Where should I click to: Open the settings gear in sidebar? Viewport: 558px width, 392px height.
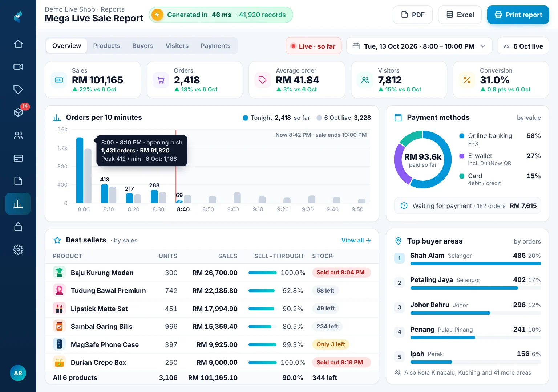tap(18, 249)
